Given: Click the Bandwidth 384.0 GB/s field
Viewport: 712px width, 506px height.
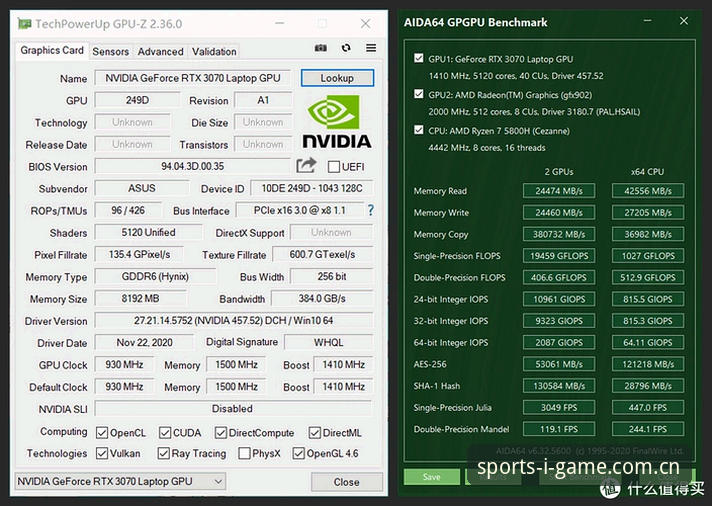Looking at the screenshot, I should tap(322, 298).
